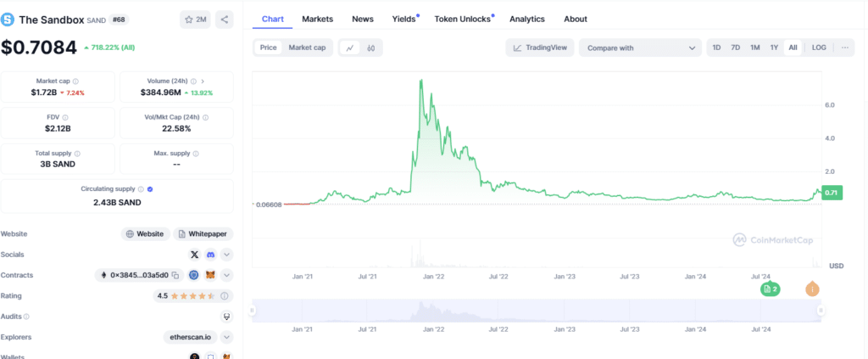Open Volume (24h) details arrow
Image resolution: width=868 pixels, height=359 pixels.
(x=203, y=81)
